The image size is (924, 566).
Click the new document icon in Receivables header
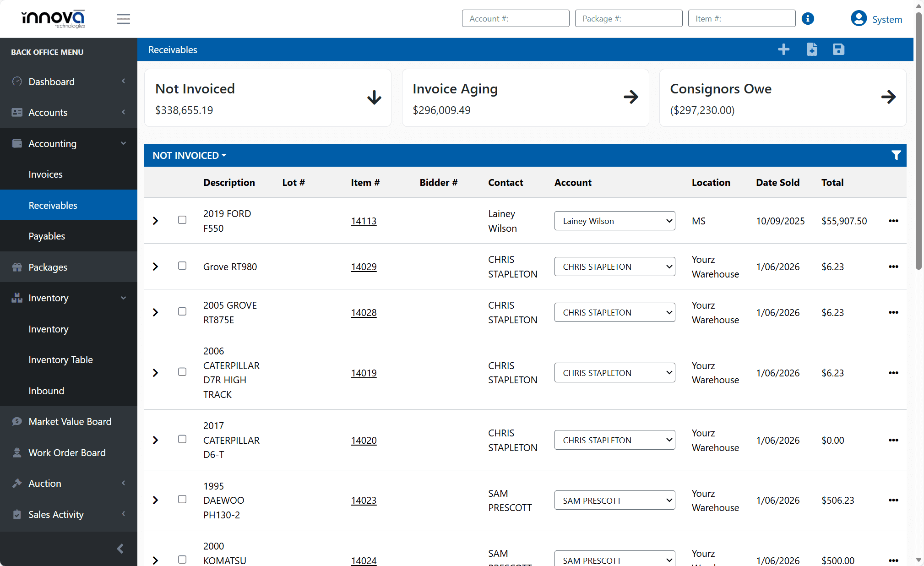click(812, 49)
